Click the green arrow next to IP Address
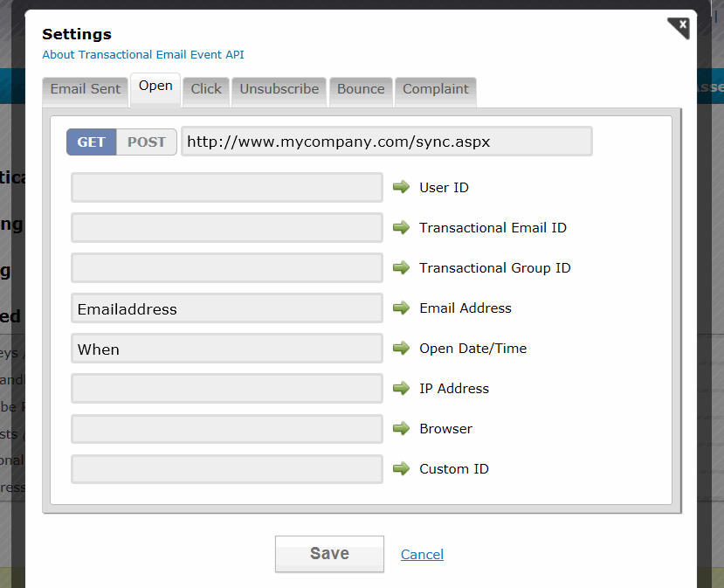The width and height of the screenshot is (724, 588). (401, 388)
